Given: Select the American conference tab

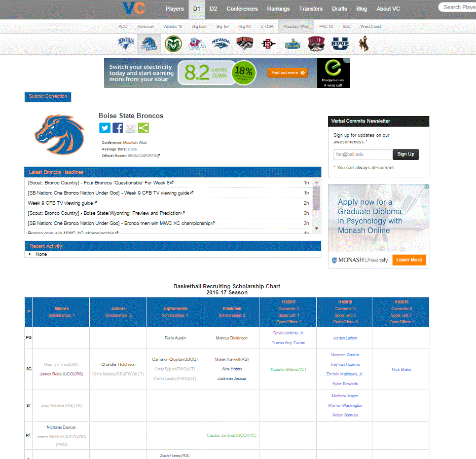Looking at the screenshot, I should pyautogui.click(x=145, y=26).
